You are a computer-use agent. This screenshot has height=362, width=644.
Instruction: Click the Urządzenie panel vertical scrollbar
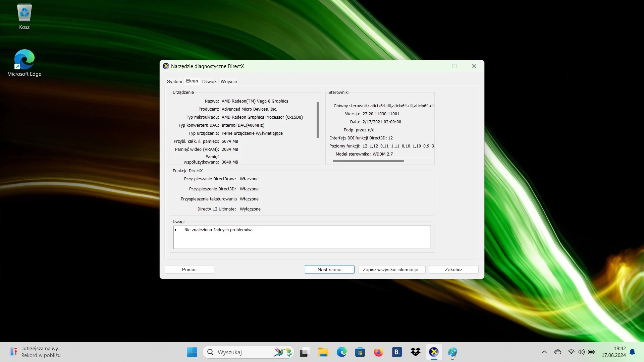coord(317,120)
